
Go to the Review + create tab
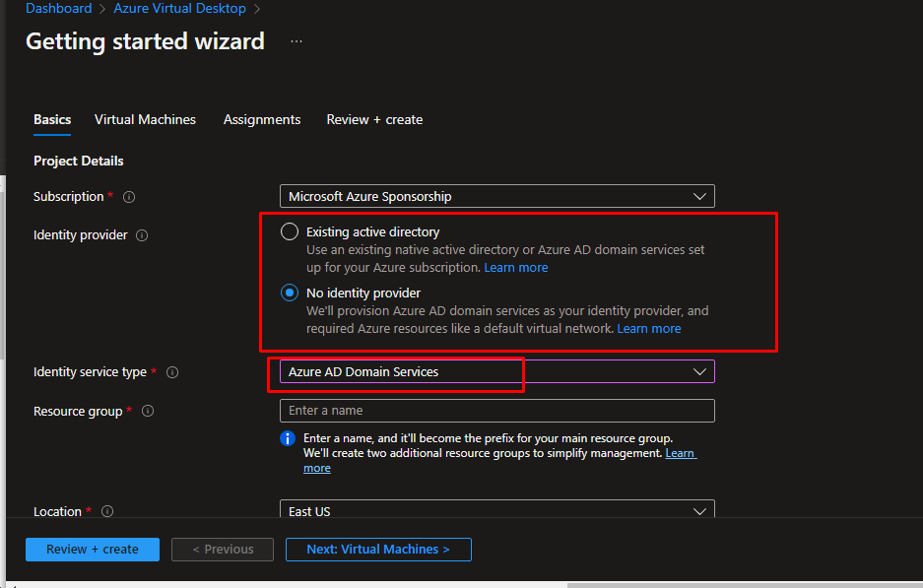click(x=374, y=119)
